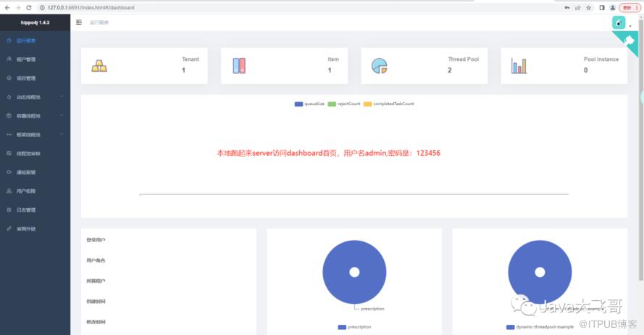Expand the 动态线程池 sidebar submenu

click(x=35, y=96)
